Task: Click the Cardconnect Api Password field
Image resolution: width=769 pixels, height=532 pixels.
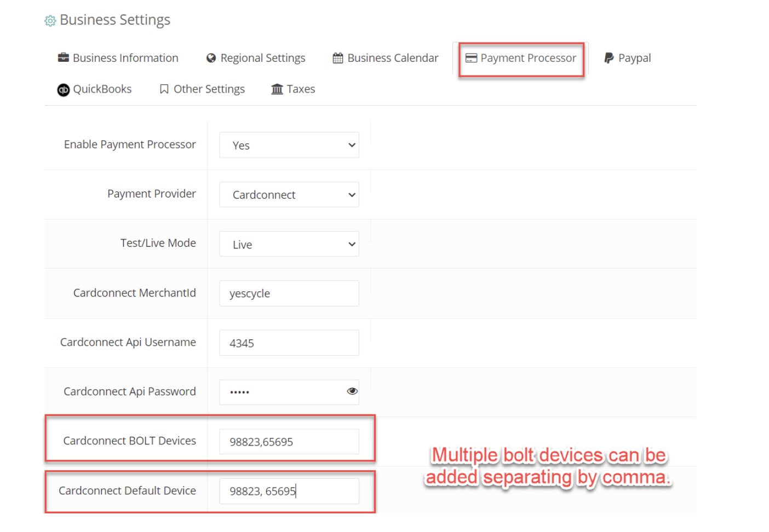Action: tap(289, 392)
